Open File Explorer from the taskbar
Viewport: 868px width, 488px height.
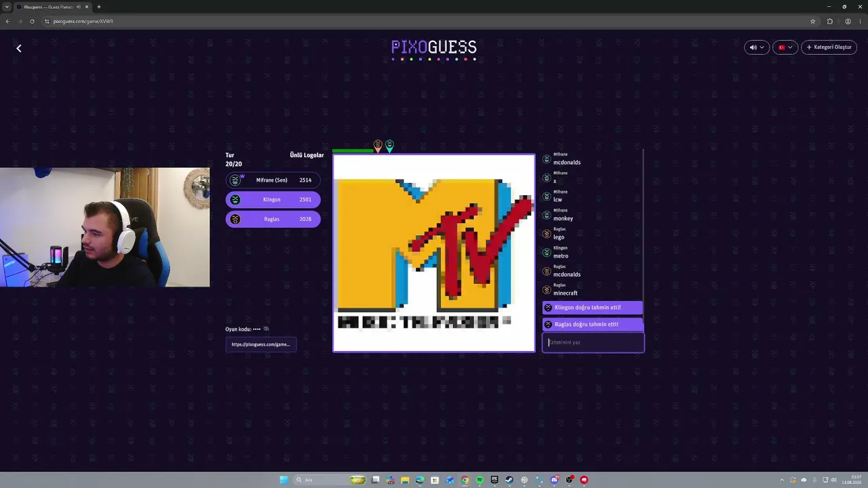point(406,480)
